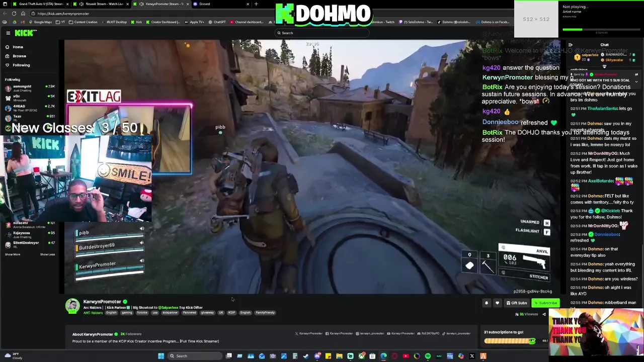
Task: Open itzjaysosa's channel in Following list
Action: coord(30,234)
